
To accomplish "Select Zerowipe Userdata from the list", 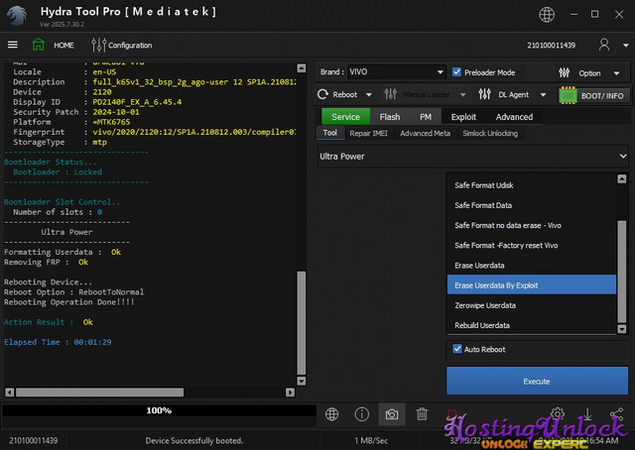I will tap(486, 305).
